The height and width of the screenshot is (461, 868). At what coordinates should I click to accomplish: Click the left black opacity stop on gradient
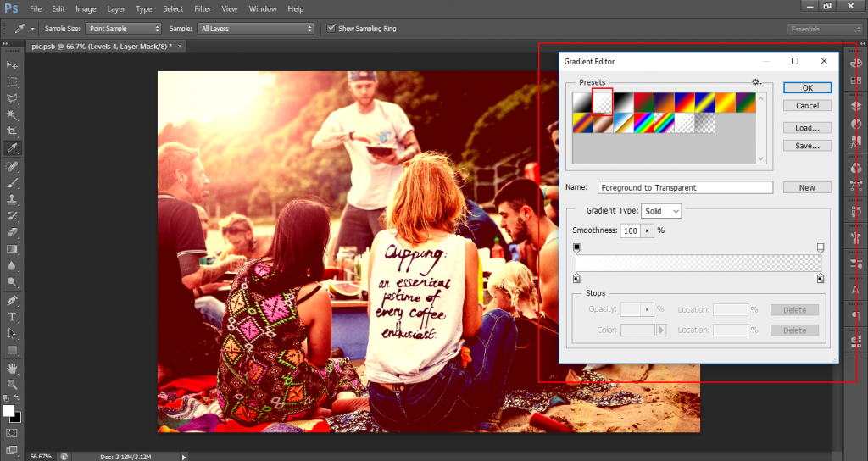click(576, 247)
